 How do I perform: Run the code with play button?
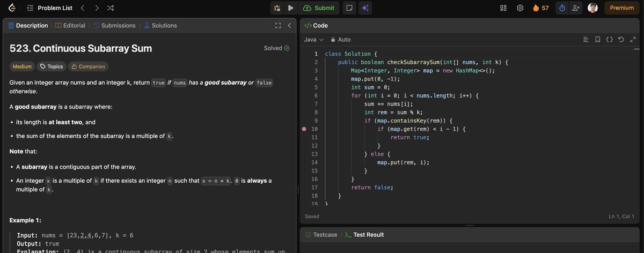click(290, 8)
